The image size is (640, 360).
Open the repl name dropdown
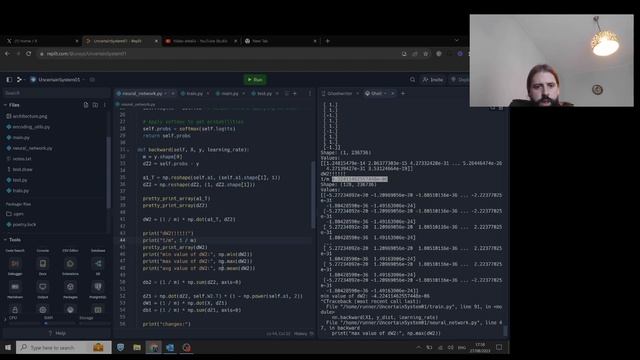pyautogui.click(x=58, y=80)
